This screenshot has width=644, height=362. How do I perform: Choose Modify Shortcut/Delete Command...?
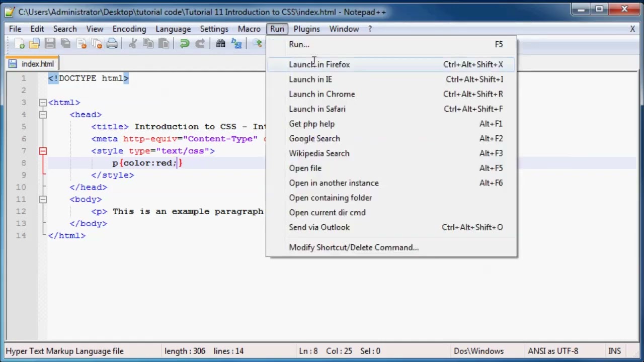pos(391,247)
